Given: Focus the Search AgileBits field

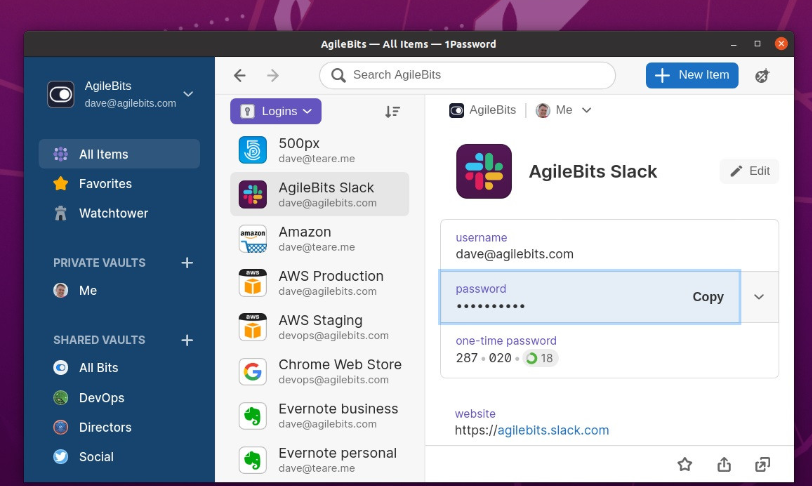Looking at the screenshot, I should pos(467,76).
